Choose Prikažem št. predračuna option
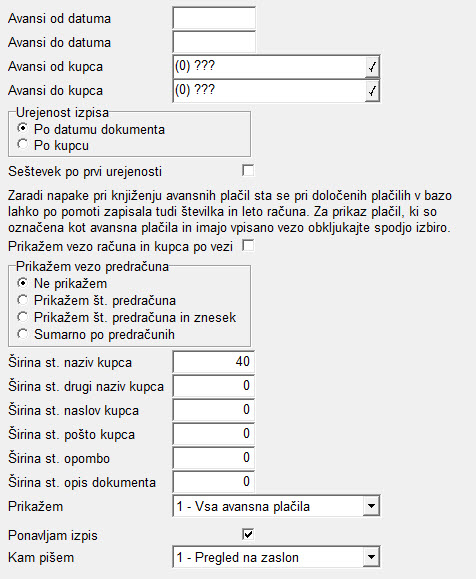Viewport: 476px width, 579px height. point(23,300)
